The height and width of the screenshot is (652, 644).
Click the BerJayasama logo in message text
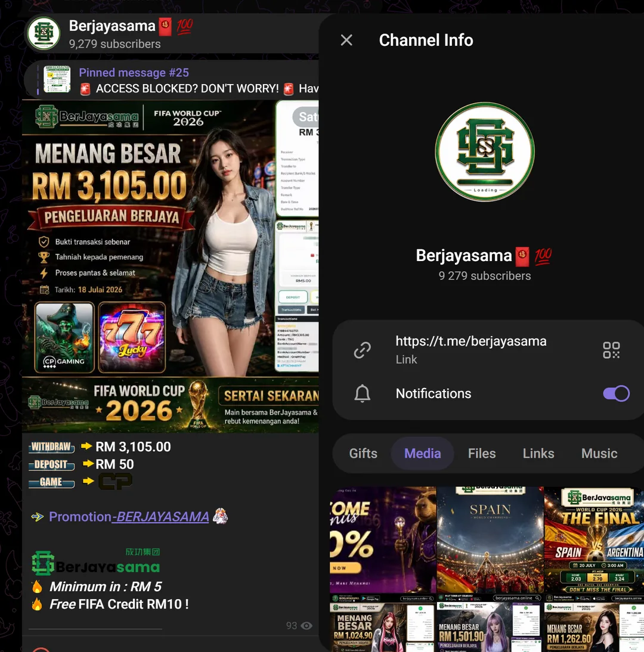(x=96, y=562)
